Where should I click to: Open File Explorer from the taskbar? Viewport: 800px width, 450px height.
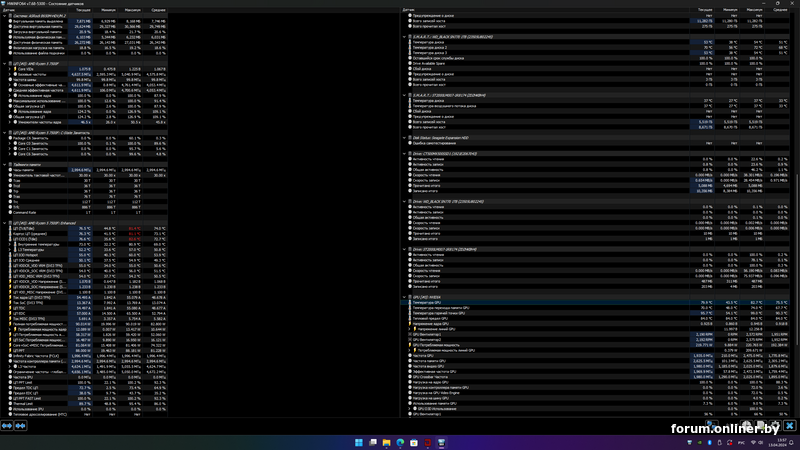tap(386, 442)
